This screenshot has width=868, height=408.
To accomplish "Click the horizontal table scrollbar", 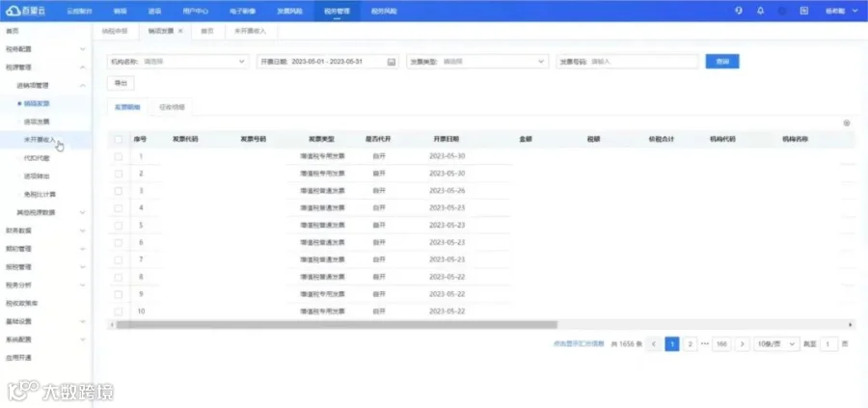I will [337, 325].
